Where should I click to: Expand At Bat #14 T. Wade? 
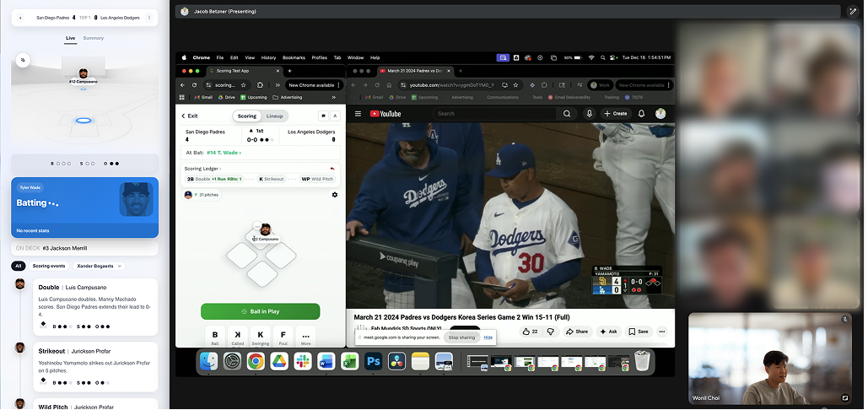pos(224,153)
